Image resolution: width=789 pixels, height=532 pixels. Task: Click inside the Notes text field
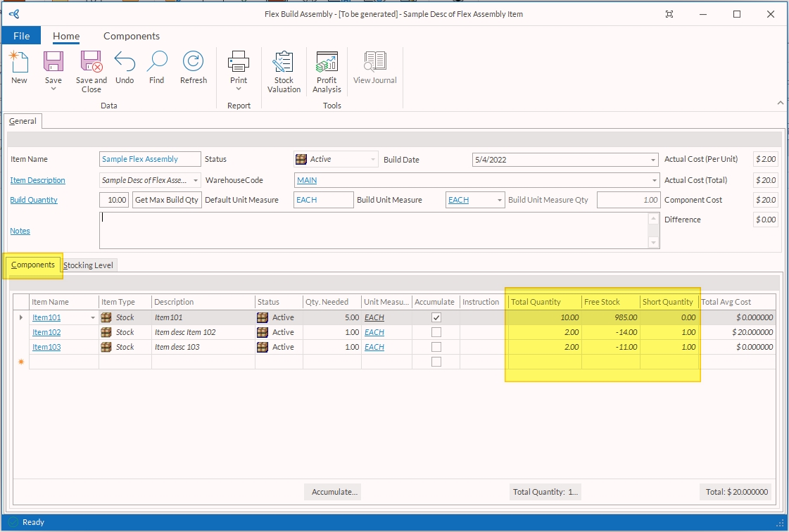[373, 231]
